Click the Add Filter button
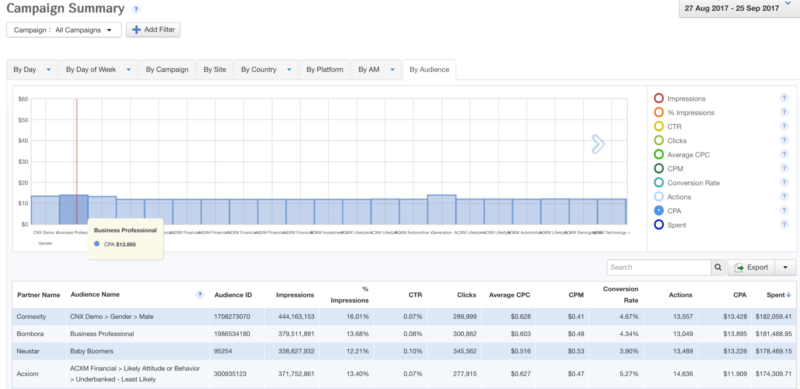This screenshot has height=389, width=800. [153, 30]
